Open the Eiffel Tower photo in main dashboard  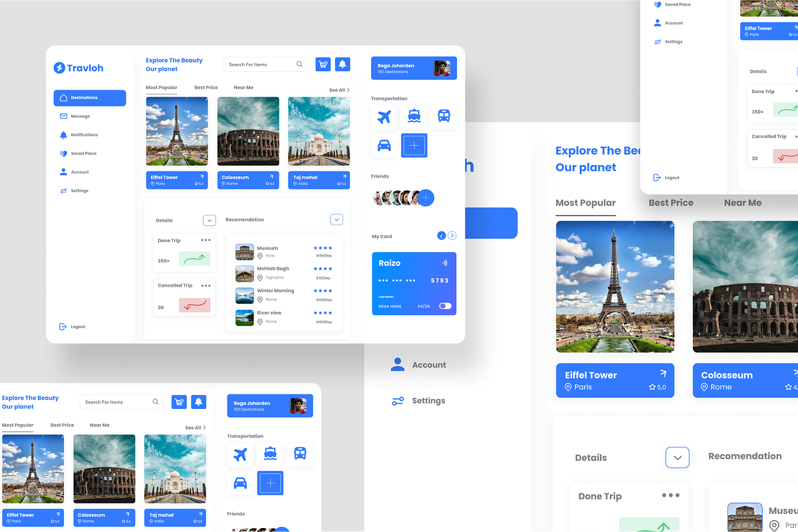click(x=177, y=132)
